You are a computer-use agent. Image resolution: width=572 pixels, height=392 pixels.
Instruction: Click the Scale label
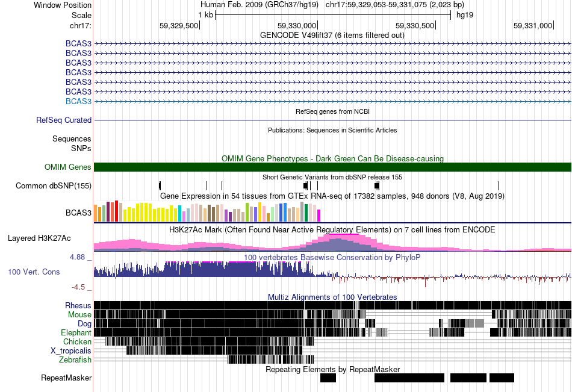pos(81,15)
